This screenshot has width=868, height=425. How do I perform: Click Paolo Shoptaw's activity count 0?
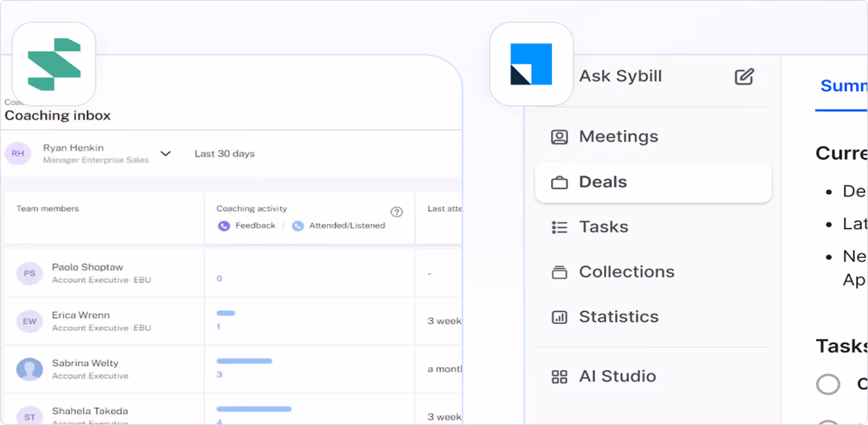219,278
